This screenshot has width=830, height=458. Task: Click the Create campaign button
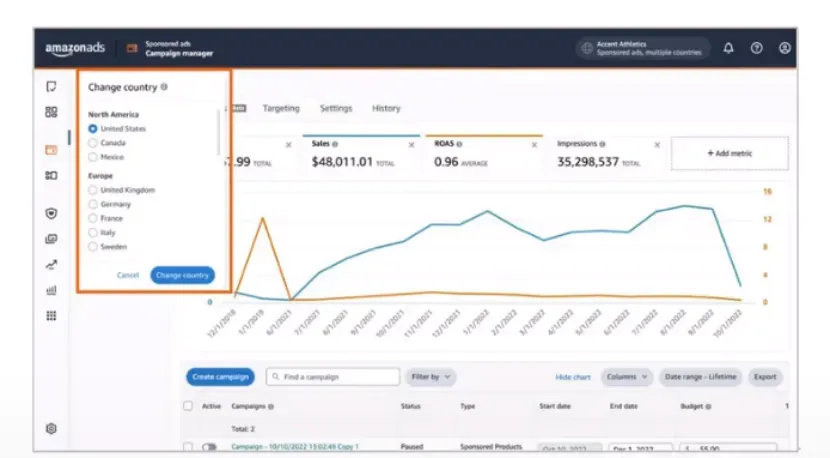click(220, 377)
